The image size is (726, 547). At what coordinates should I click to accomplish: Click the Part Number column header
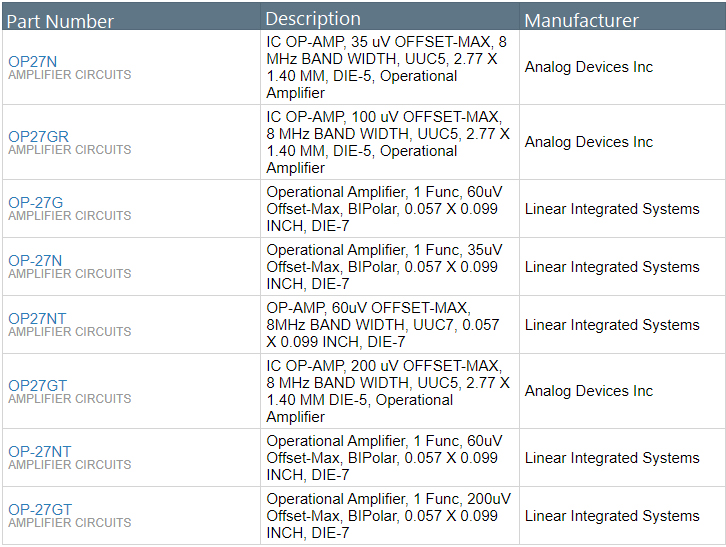[60, 21]
